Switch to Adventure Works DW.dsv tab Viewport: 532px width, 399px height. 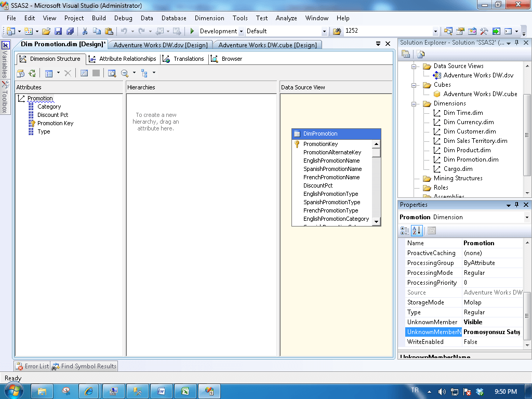(x=161, y=45)
